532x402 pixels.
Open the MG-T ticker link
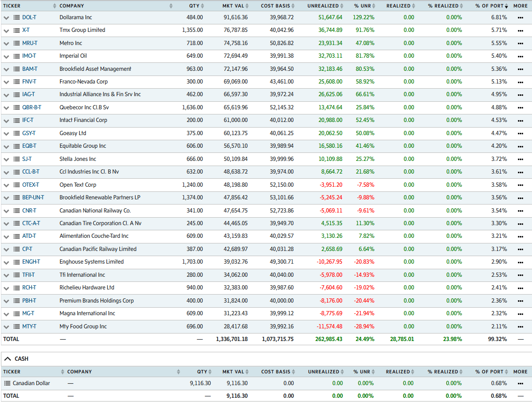28,313
